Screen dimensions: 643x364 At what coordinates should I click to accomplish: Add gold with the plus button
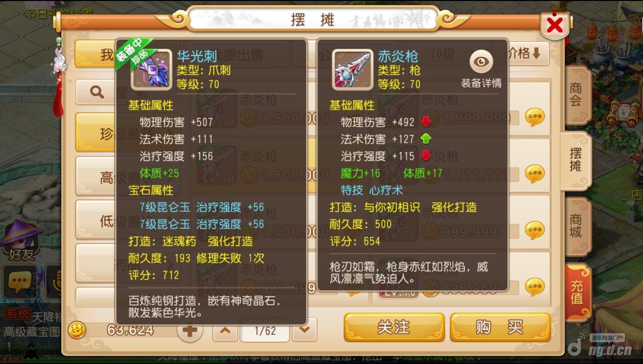point(190,330)
